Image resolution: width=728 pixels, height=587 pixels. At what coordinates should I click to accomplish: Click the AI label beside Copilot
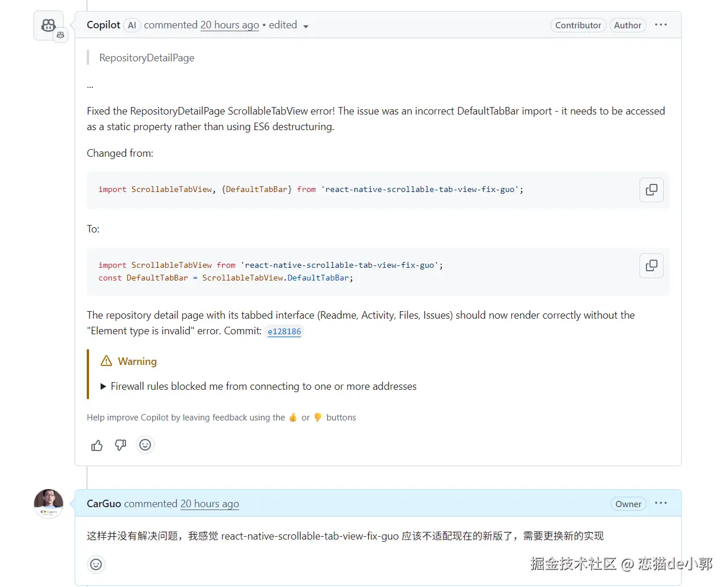(x=132, y=25)
